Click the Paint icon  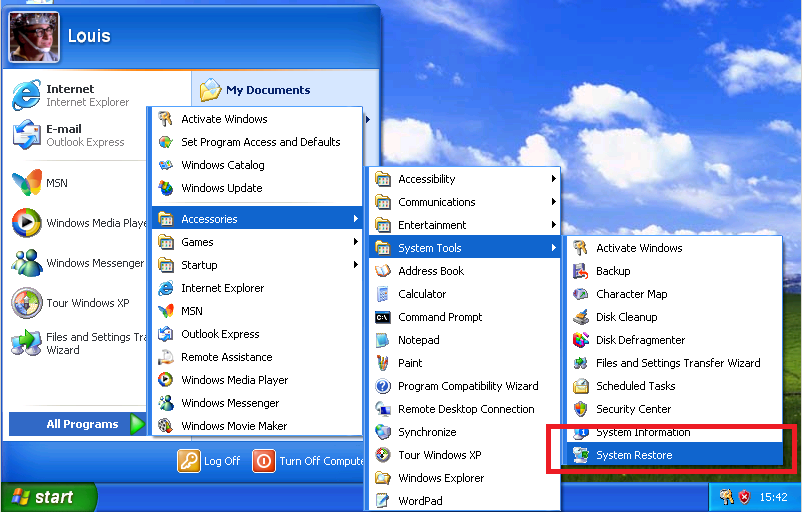382,363
